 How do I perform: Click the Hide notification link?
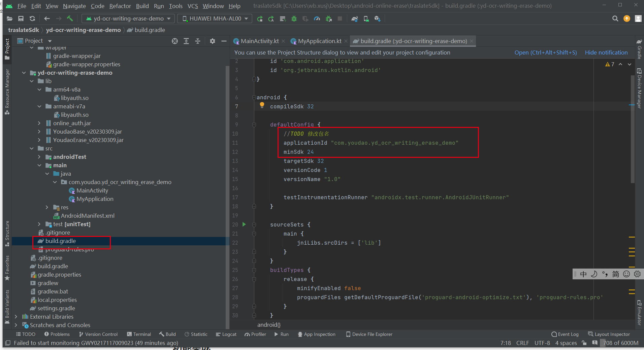(x=606, y=53)
